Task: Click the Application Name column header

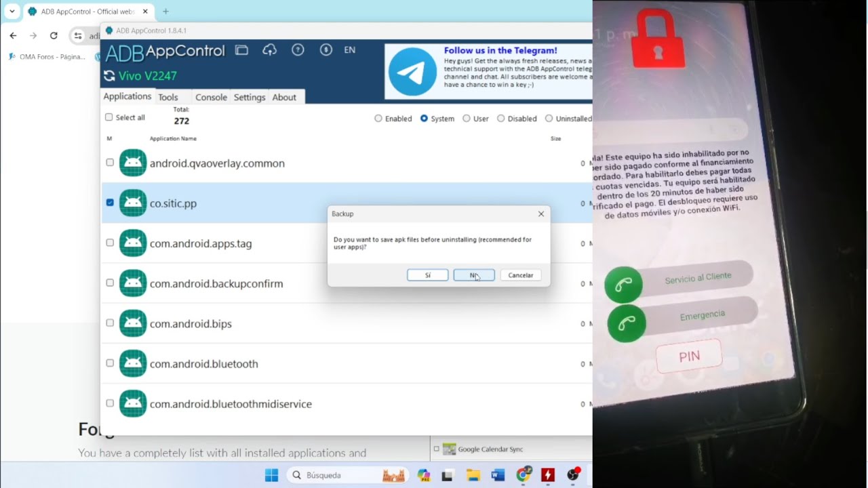Action: (173, 138)
